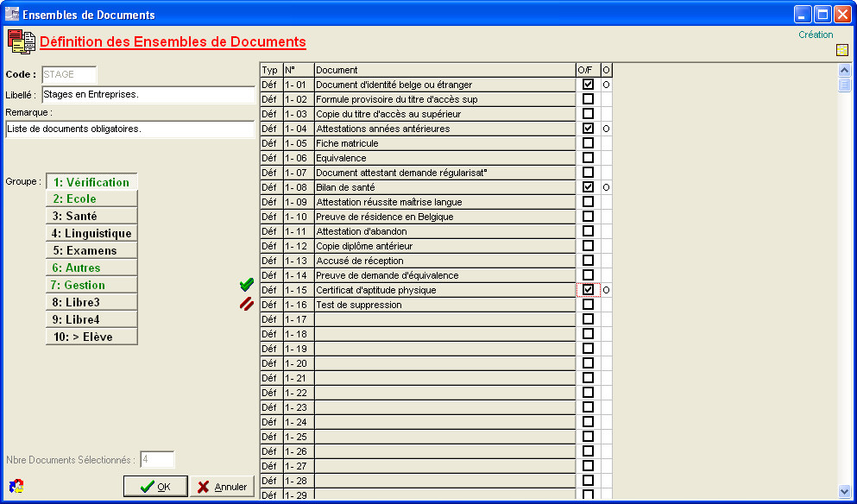Uncheck Certificat d'aptitude physique checkbox
Viewport: 857px width, 504px height.
(x=588, y=290)
